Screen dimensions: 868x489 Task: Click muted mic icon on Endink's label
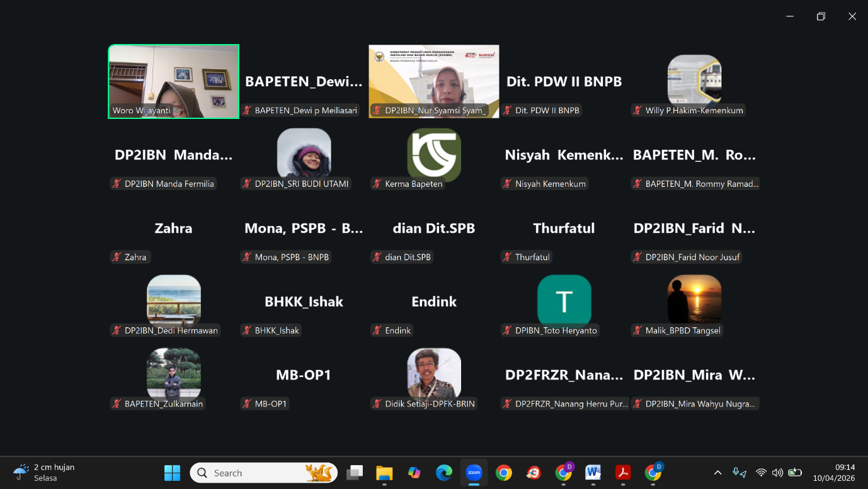click(377, 330)
